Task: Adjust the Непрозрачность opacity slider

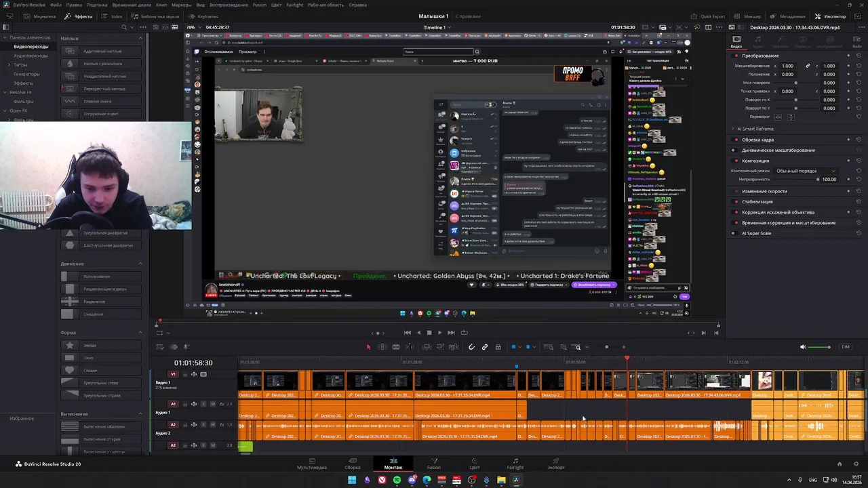Action: (x=817, y=179)
